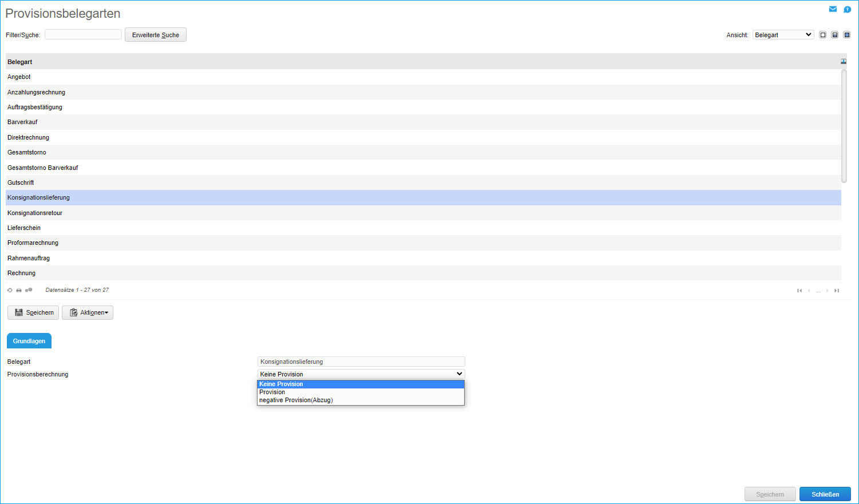Switch to split view layout icon
The width and height of the screenshot is (859, 504).
pyautogui.click(x=835, y=35)
